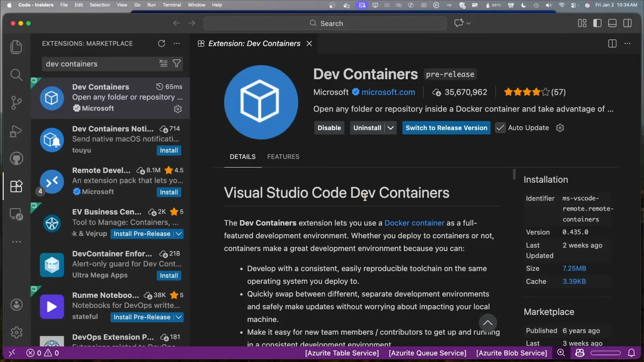This screenshot has width=644, height=362.
Task: Click the Switch to Release Version button
Action: 446,128
